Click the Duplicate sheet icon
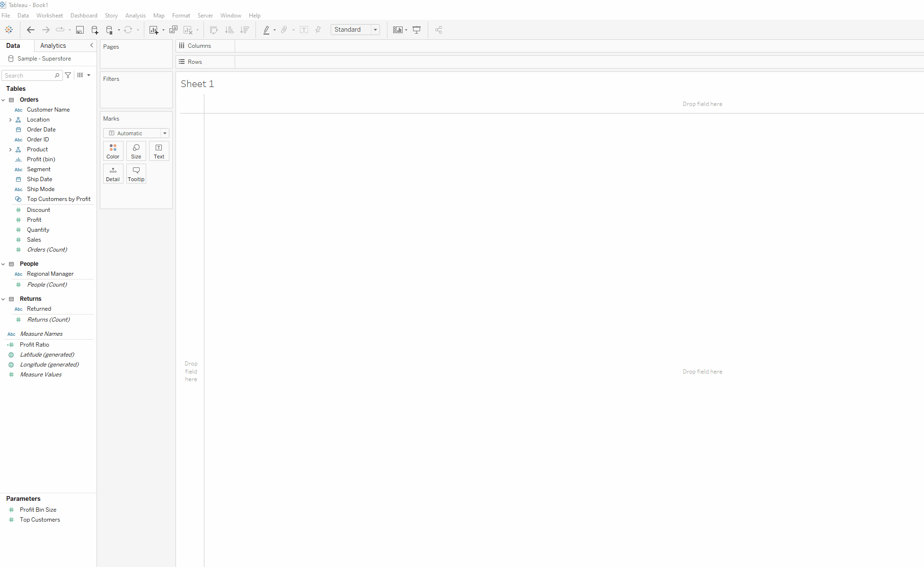Screen dimensions: 924x567 173,30
